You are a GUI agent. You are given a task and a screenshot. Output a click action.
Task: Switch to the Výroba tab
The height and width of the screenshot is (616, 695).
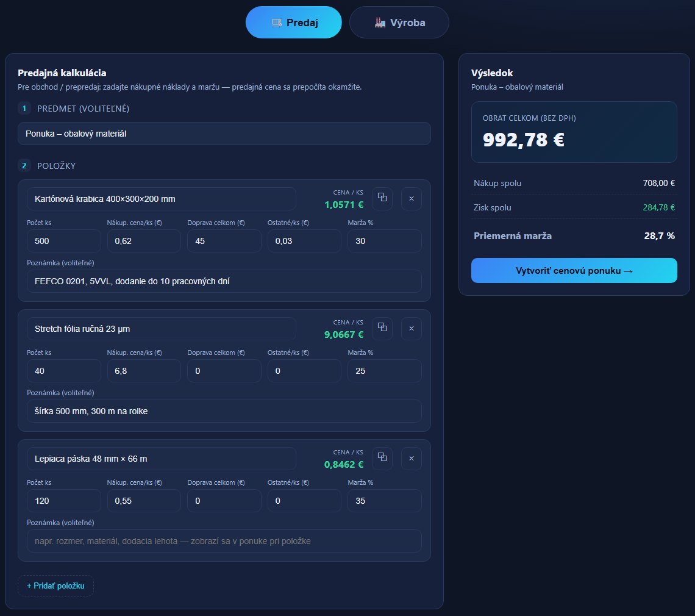(399, 23)
